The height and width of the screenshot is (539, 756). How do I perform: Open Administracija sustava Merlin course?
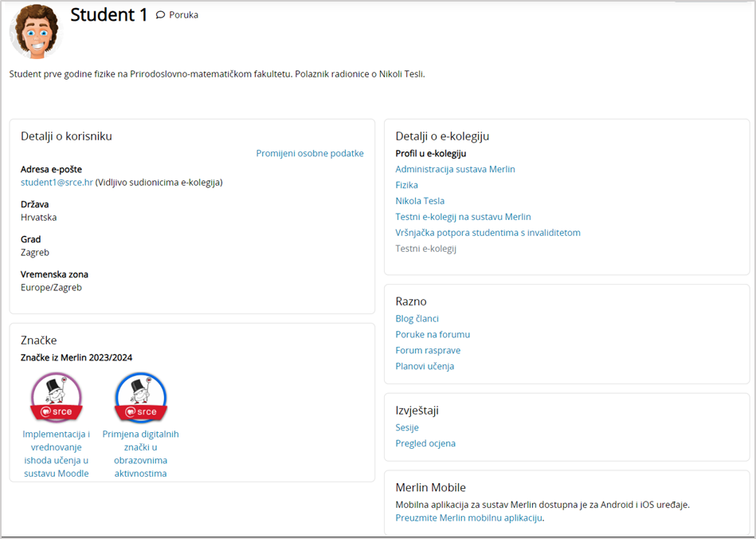click(x=455, y=169)
